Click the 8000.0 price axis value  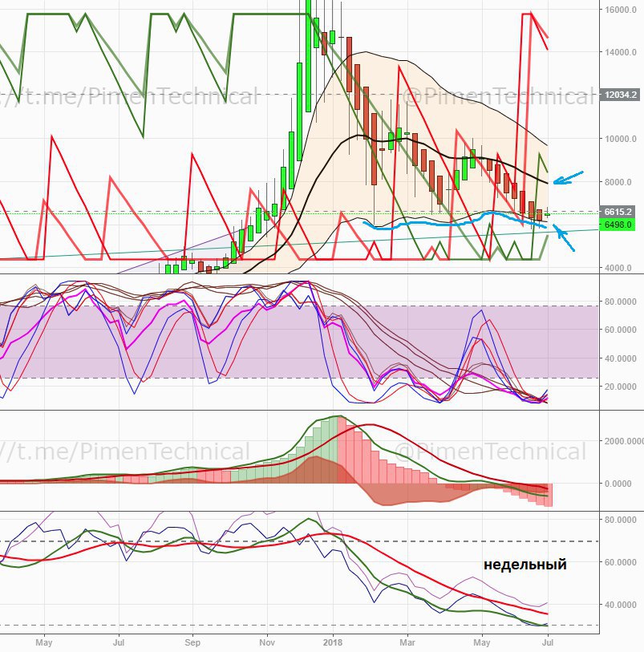click(618, 182)
